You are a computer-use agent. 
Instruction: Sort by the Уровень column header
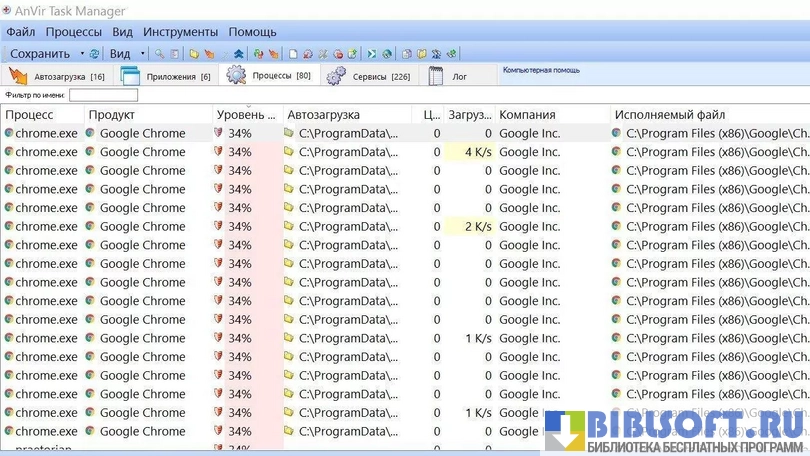(247, 115)
